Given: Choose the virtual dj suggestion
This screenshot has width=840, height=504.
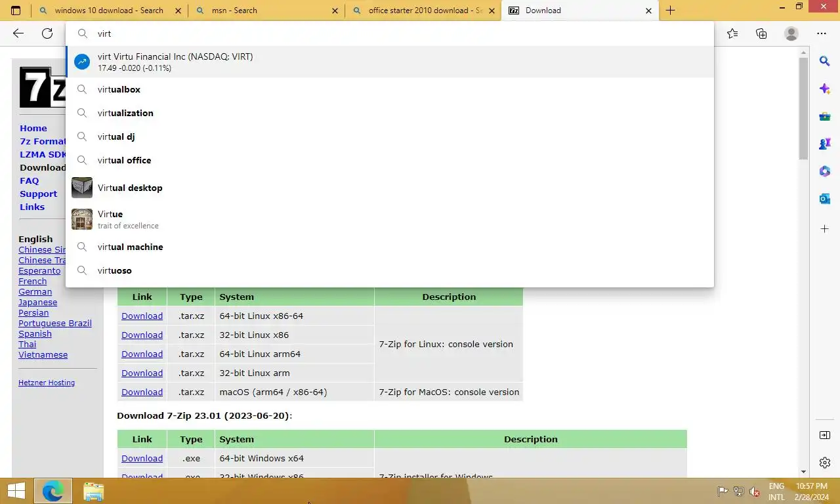Looking at the screenshot, I should [390, 136].
